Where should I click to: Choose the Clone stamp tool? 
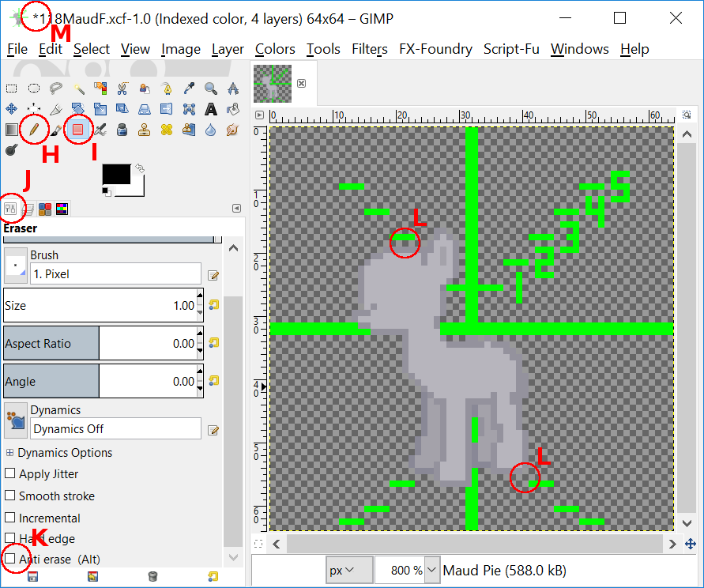click(144, 130)
